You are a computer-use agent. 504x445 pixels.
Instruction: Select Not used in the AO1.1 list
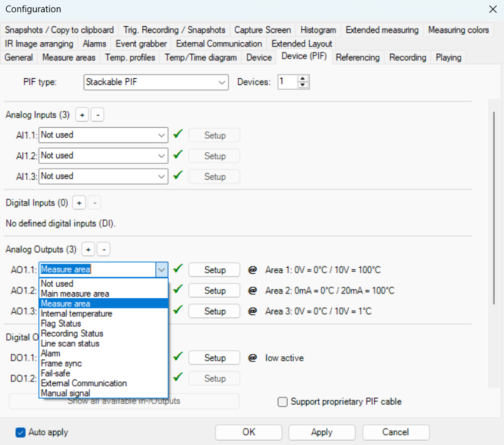103,284
